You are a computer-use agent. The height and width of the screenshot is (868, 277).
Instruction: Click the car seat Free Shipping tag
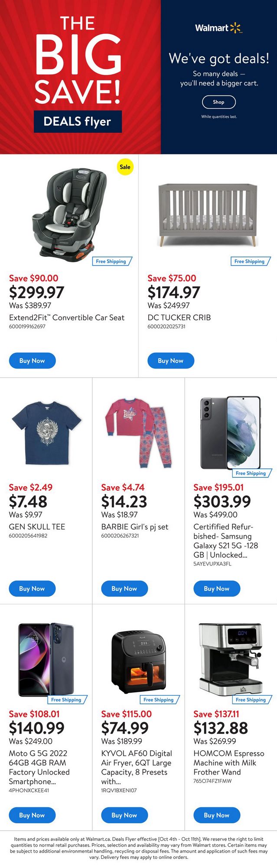111,261
